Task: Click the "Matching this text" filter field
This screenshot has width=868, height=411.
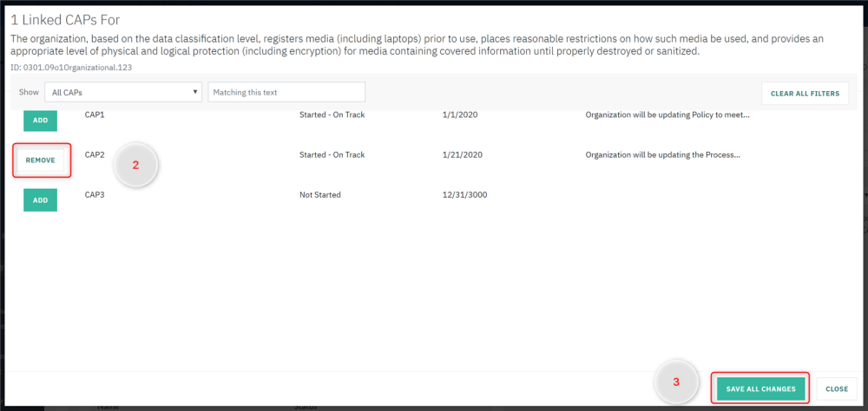Action: 286,92
